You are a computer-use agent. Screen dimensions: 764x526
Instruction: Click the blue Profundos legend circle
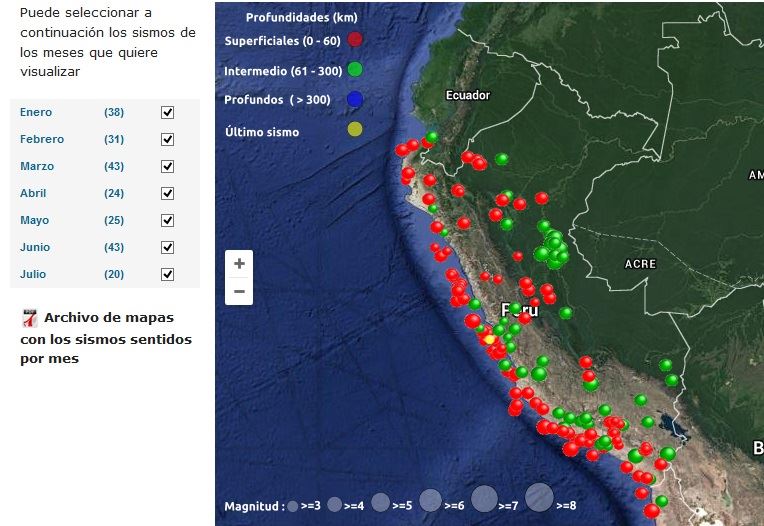click(x=355, y=99)
